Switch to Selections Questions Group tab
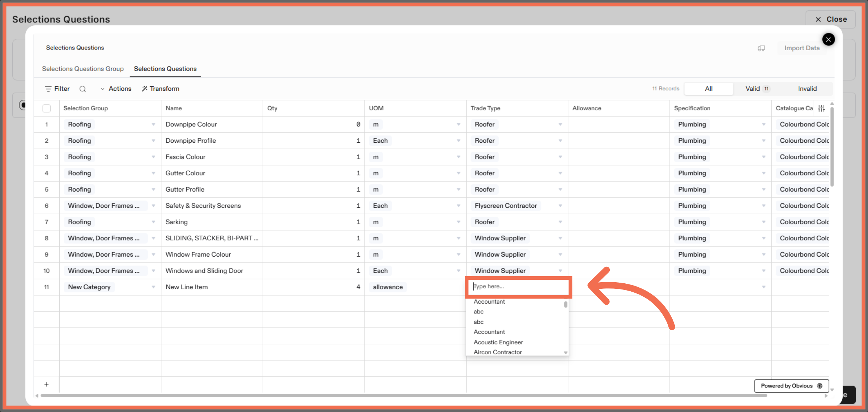 coord(83,69)
